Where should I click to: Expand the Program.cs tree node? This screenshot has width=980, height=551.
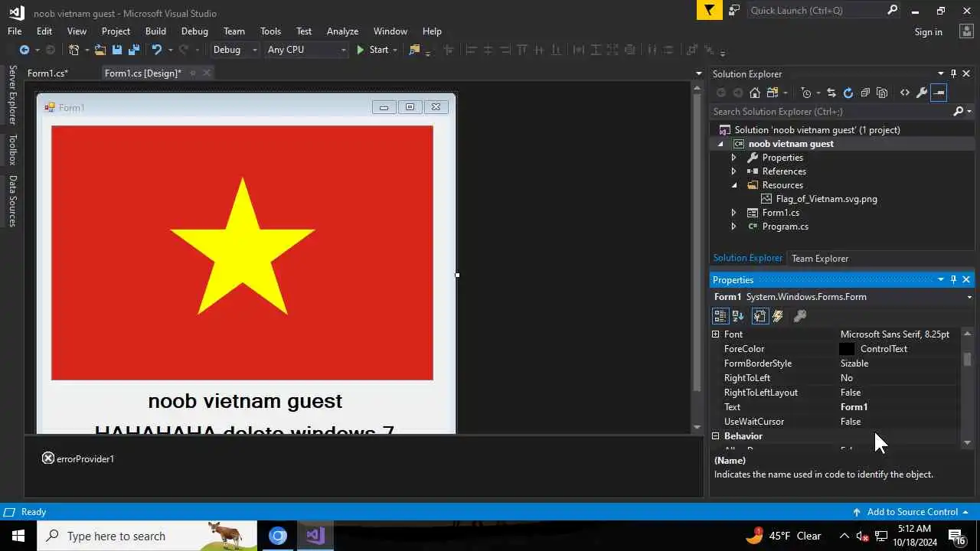[733, 227]
